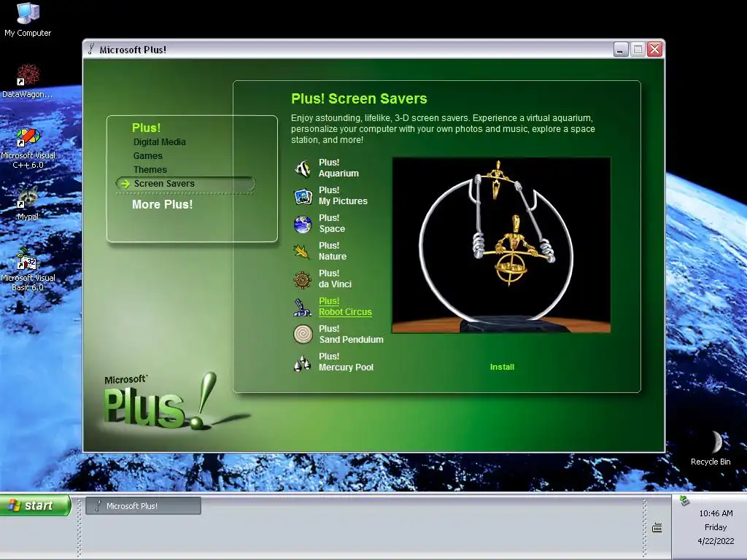Select the DataWagon desktop shortcut
The image size is (747, 560).
pos(28,81)
